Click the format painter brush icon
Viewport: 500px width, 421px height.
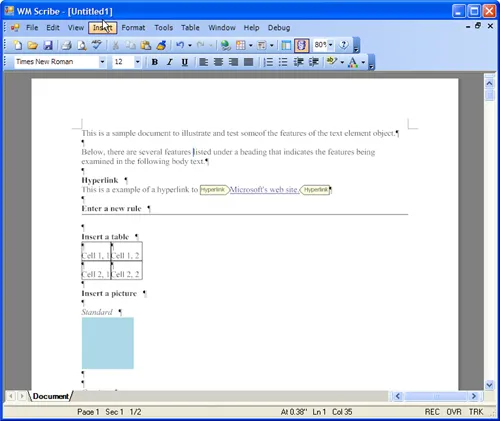(161, 45)
